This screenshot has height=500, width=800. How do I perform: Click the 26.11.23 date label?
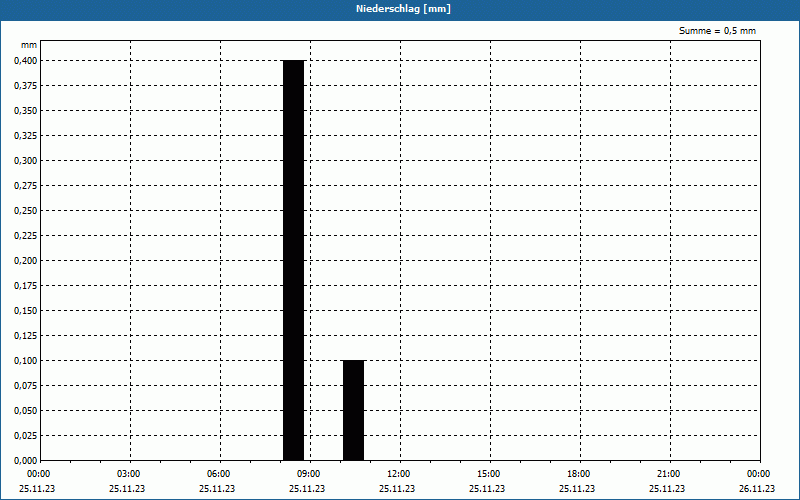pyautogui.click(x=757, y=489)
